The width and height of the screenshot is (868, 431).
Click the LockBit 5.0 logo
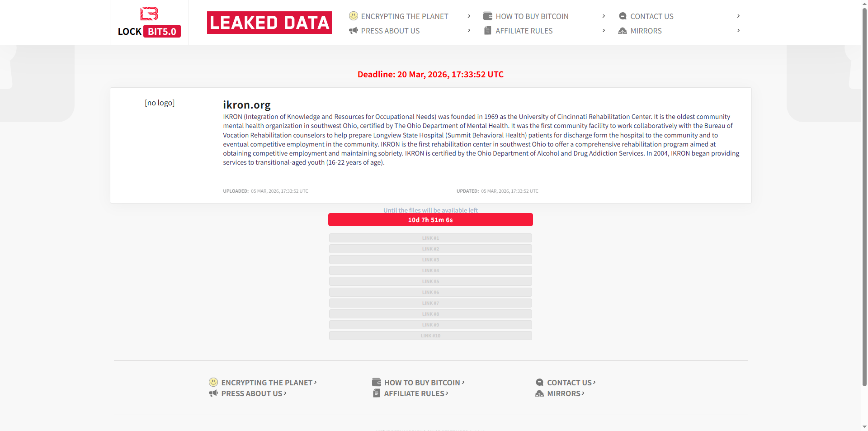(149, 22)
